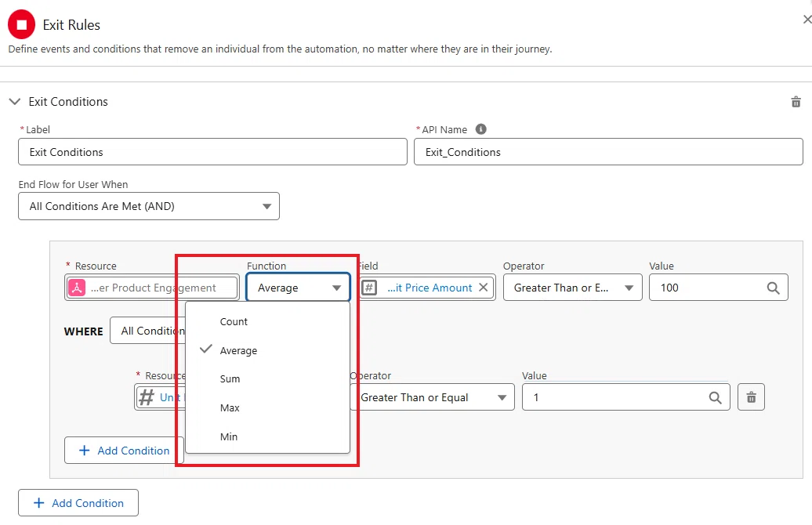Open nested Operator Greater Than or Equal dropdown

[433, 397]
